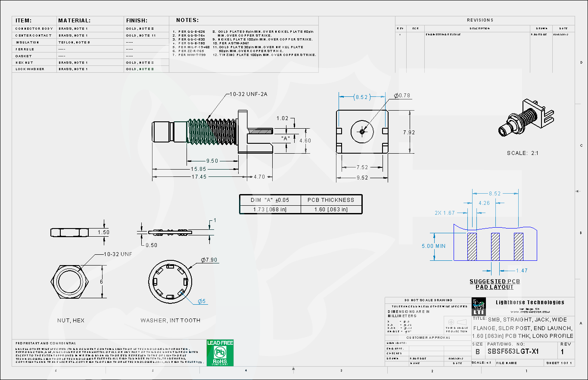Click the Suggested PCB Pad Layout label

pyautogui.click(x=495, y=284)
